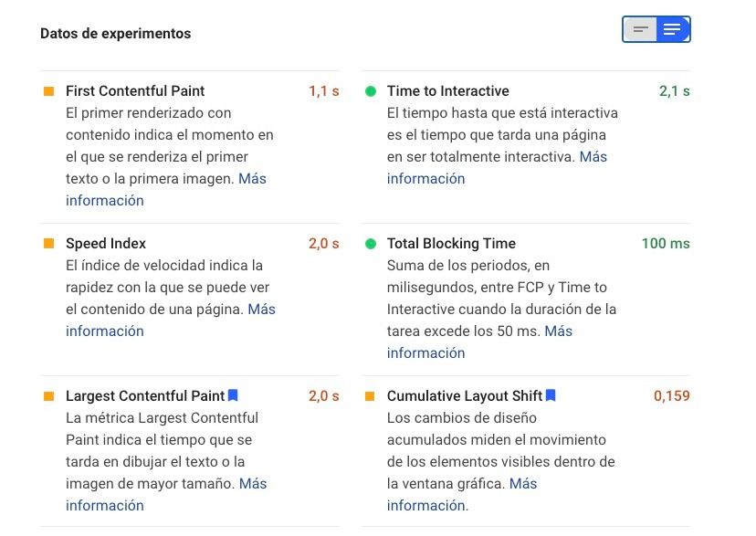The height and width of the screenshot is (536, 756).
Task: Click the blue bookmark icon after Cumulative Layout Shift
Action: 551,395
